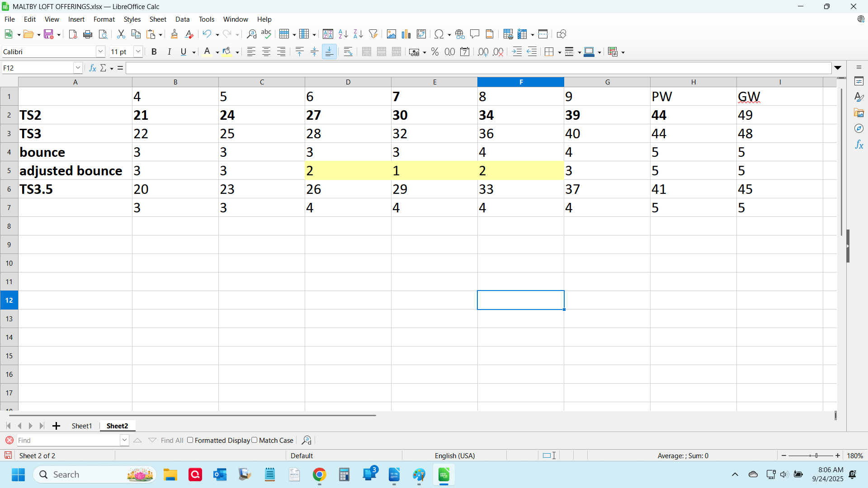Click Sort Ascending icon
The width and height of the screenshot is (868, 488).
pos(343,34)
